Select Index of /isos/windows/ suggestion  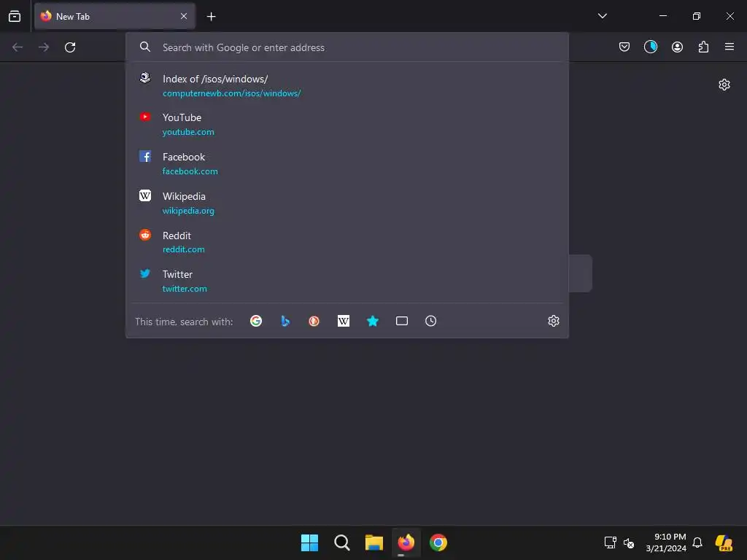347,85
